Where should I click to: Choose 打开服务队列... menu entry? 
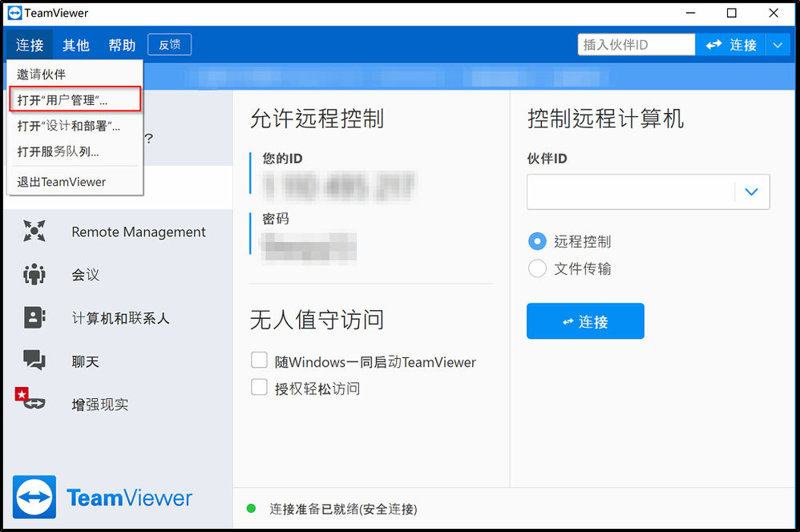pyautogui.click(x=75, y=151)
